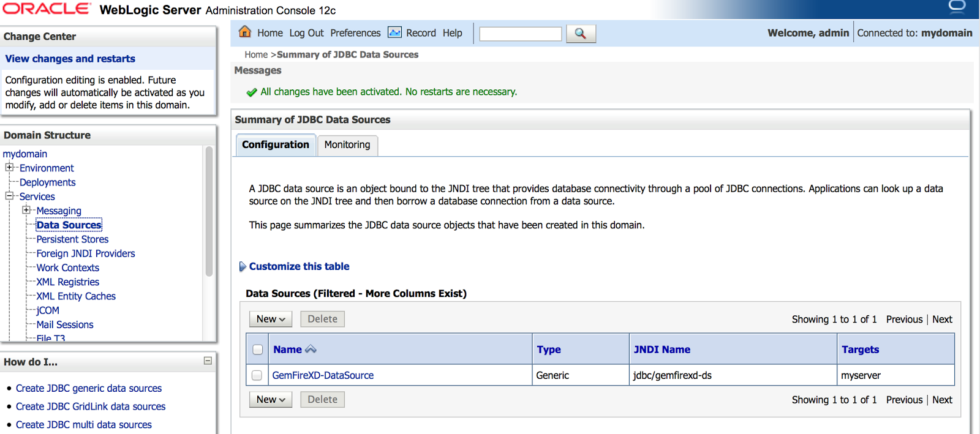Collapse the Services tree node
Image resolution: width=980 pixels, height=434 pixels.
pyautogui.click(x=9, y=196)
